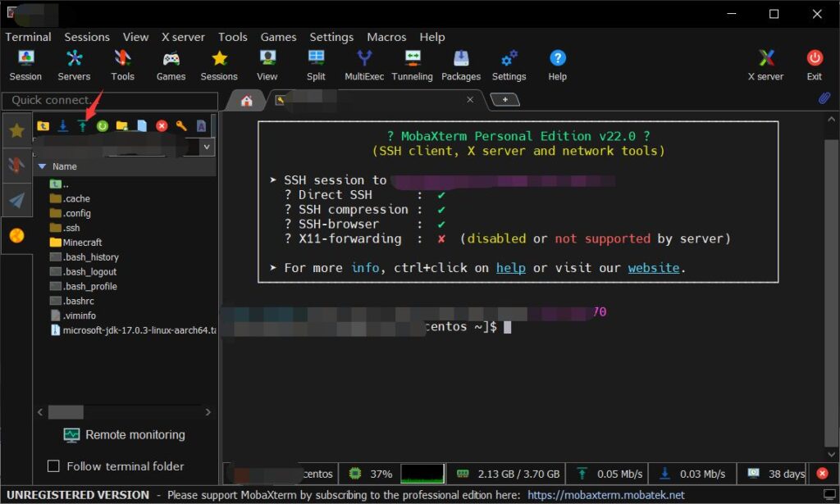Open the Macros menu

click(x=386, y=37)
